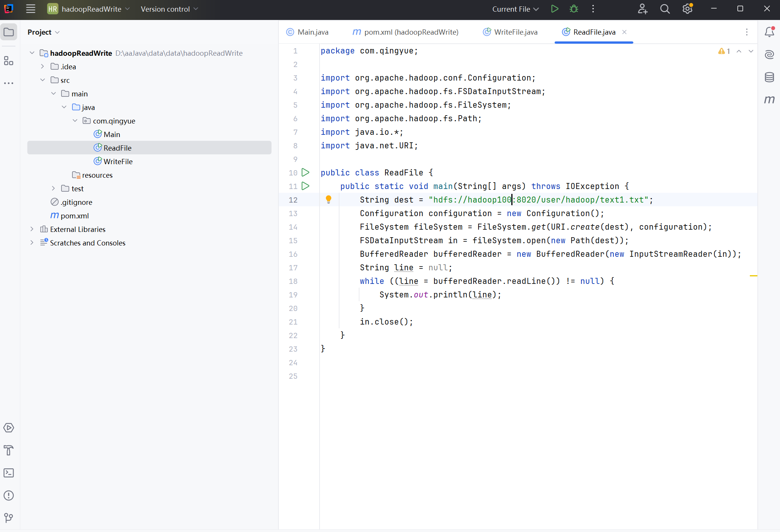Open the Notifications bell panel
Image resolution: width=780 pixels, height=532 pixels.
tap(769, 32)
